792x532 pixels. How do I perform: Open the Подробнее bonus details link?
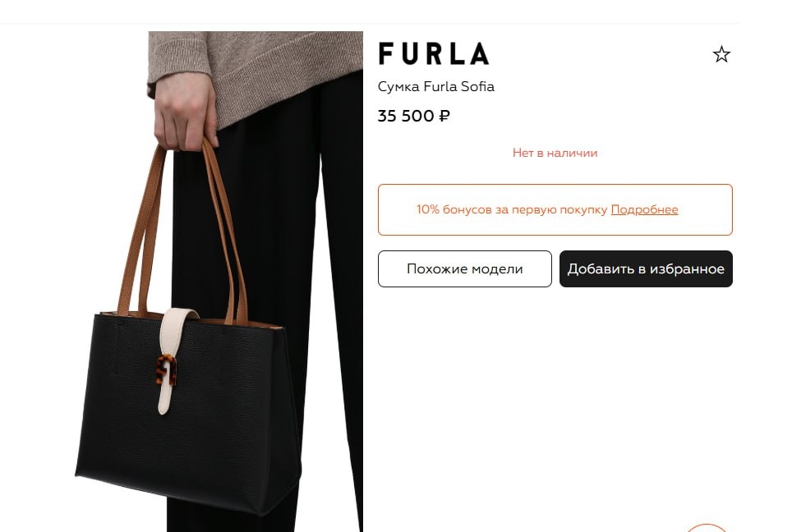[x=644, y=209]
